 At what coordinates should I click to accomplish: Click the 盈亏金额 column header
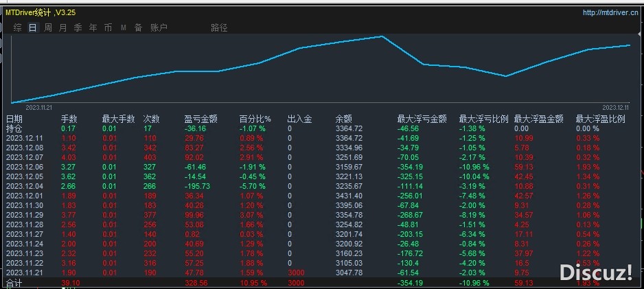pos(201,119)
